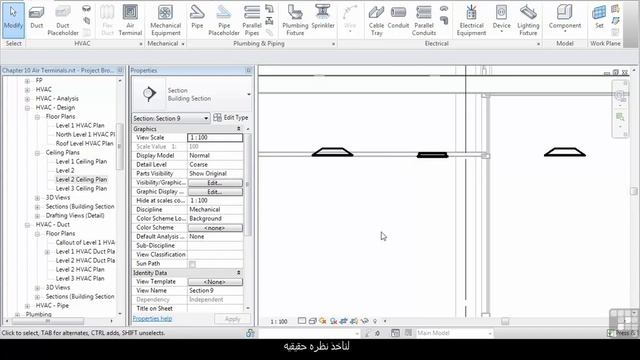Choose the Duct Placeholder tool
This screenshot has width=640, height=360.
(x=63, y=20)
